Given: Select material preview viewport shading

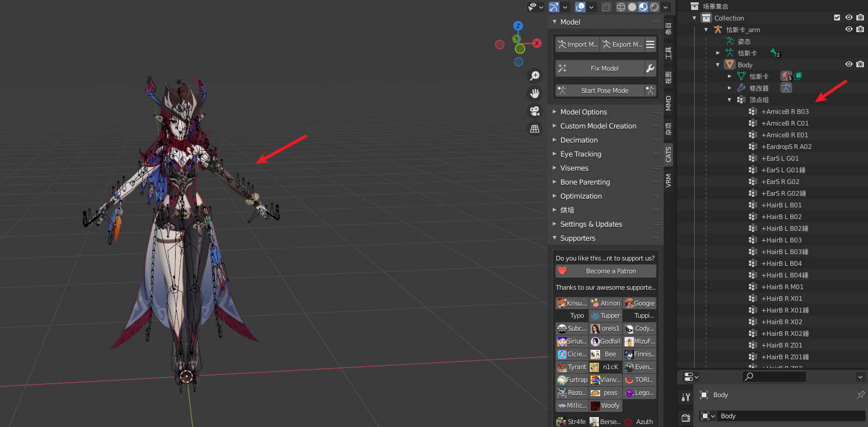Looking at the screenshot, I should coord(643,7).
